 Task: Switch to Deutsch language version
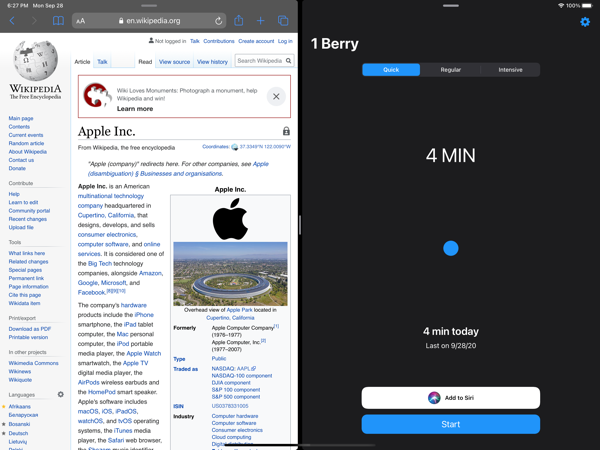[18, 433]
